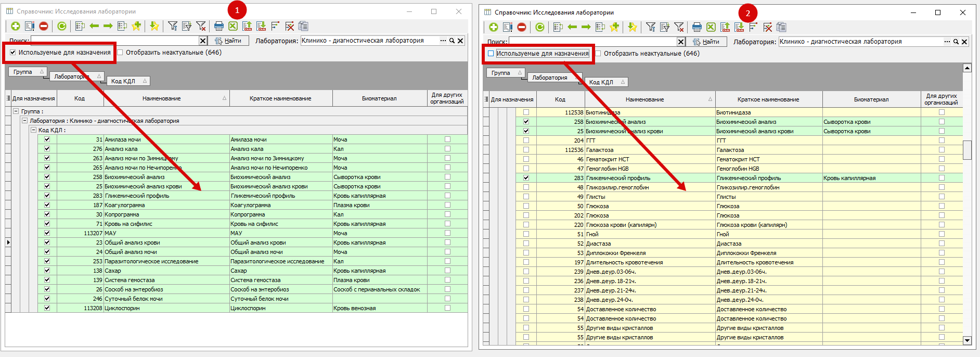The image size is (980, 357).
Task: Click scroll down arrow in right window
Action: (967, 341)
